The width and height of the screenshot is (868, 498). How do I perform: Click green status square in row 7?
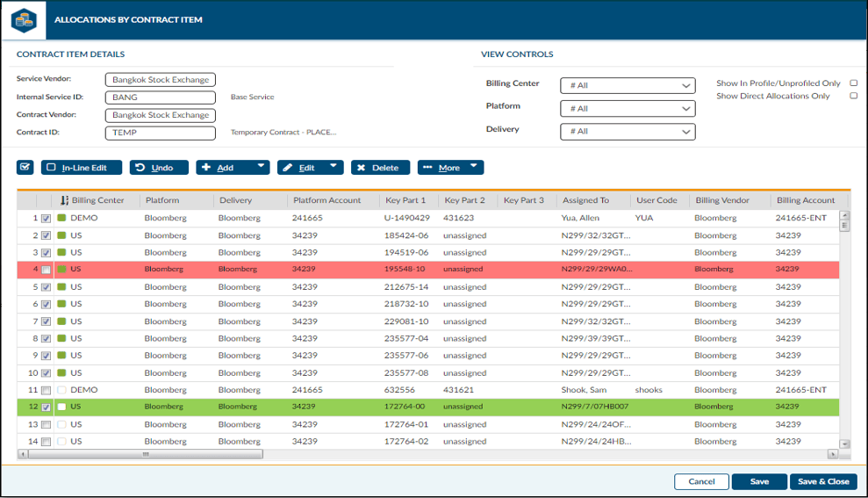point(61,321)
